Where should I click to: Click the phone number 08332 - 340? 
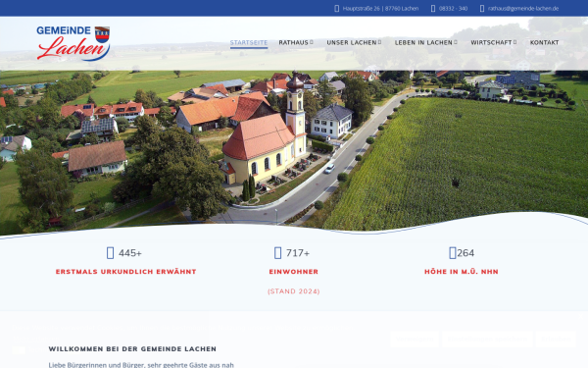tap(453, 8)
